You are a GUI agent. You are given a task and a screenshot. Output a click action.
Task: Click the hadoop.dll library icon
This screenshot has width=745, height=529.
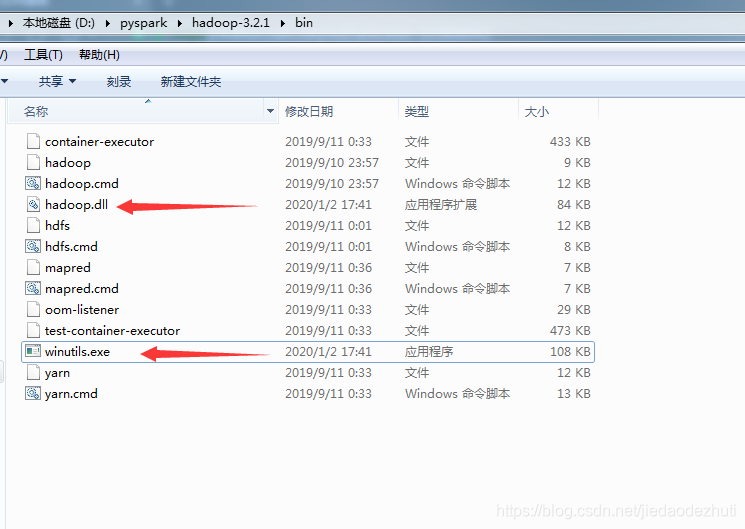[x=33, y=204]
